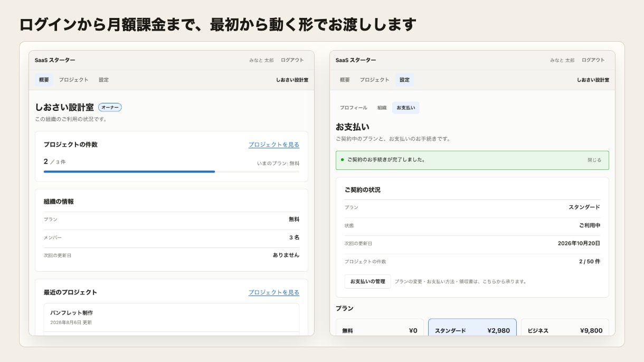The height and width of the screenshot is (362, 644).
Task: Click the お支払いの管理 button
Action: (x=367, y=281)
